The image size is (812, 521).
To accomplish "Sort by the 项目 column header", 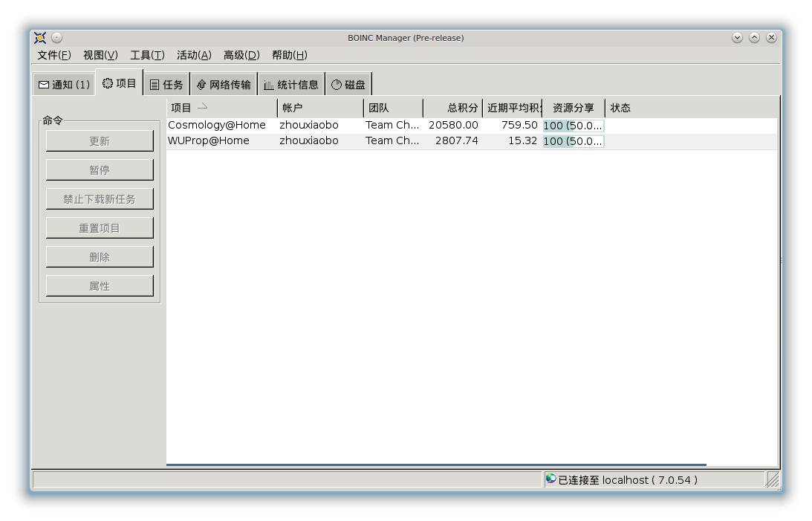I will point(221,108).
